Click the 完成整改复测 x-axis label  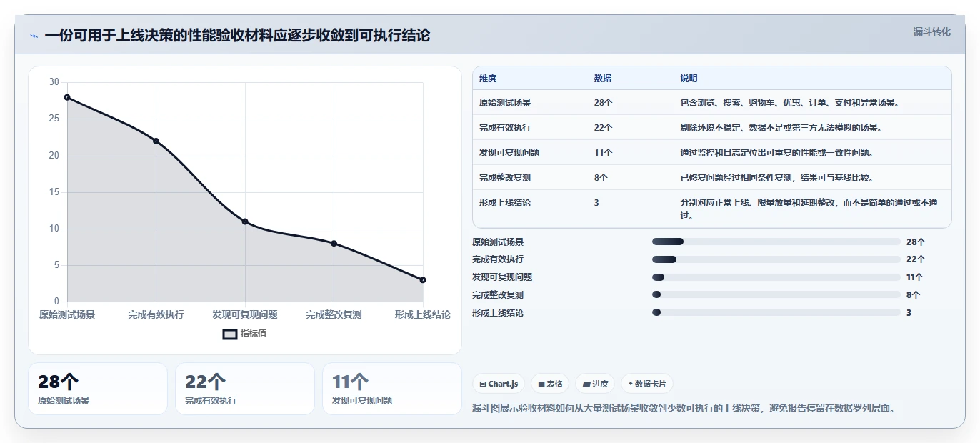[334, 314]
